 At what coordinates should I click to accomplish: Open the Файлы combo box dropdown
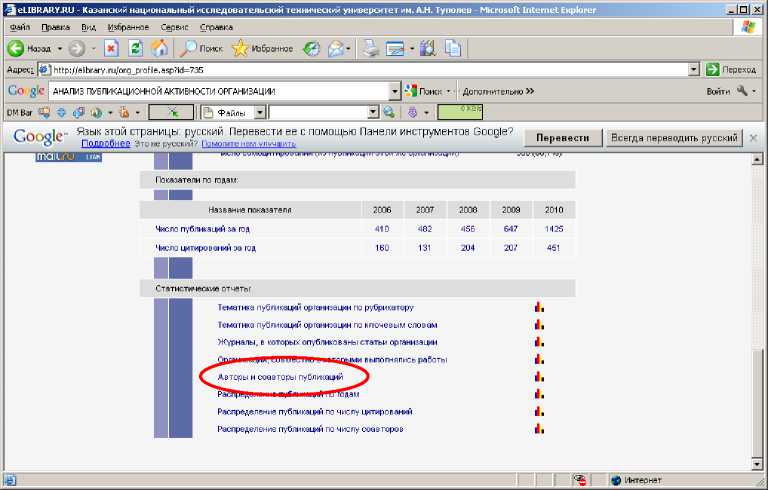coord(260,113)
